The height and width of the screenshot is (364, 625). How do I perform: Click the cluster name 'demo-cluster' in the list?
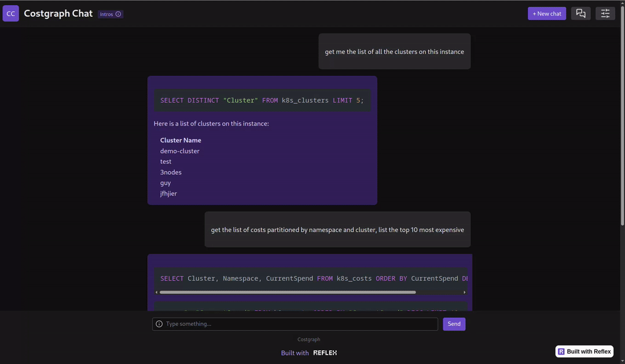[x=179, y=150]
